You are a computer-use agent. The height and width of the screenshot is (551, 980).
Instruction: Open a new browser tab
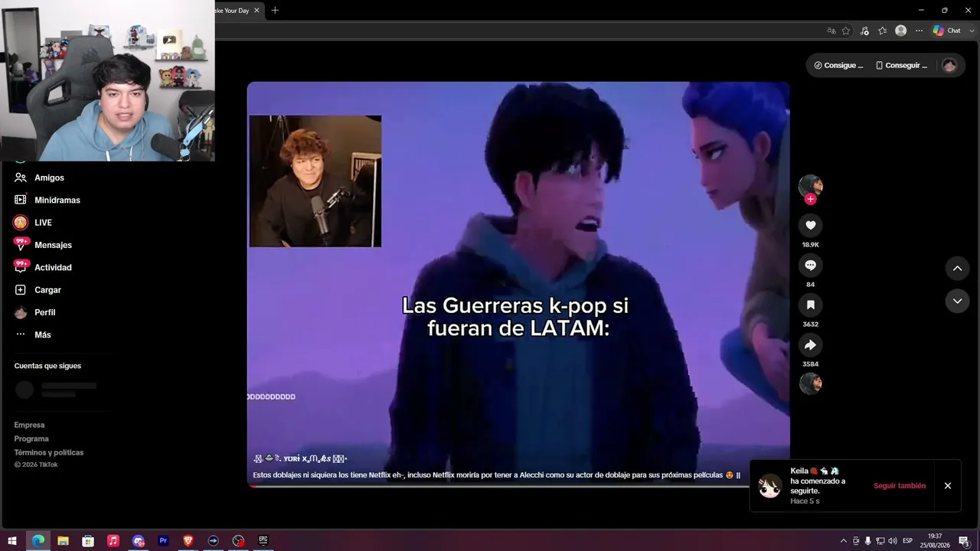point(275,10)
